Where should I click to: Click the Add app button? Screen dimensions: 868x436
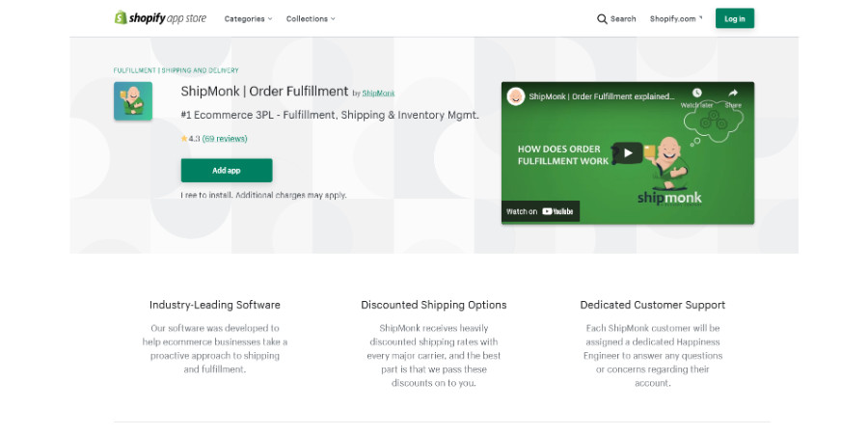click(x=227, y=170)
